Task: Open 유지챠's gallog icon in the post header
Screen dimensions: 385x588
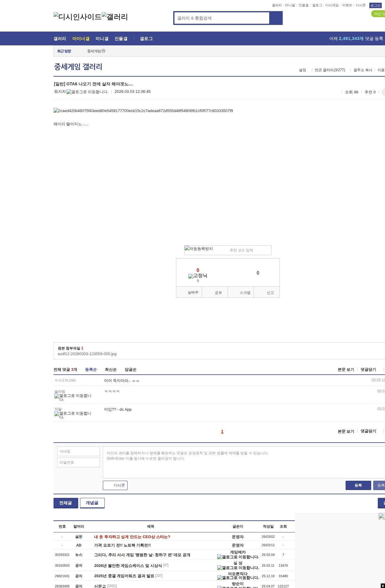Action: point(87,92)
